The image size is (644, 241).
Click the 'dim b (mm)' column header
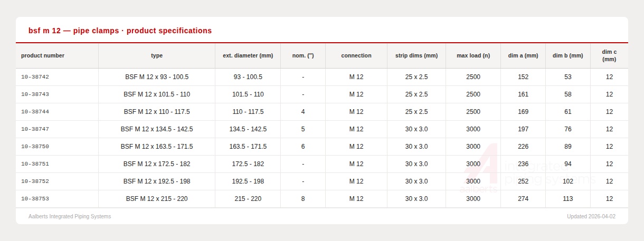pyautogui.click(x=568, y=55)
